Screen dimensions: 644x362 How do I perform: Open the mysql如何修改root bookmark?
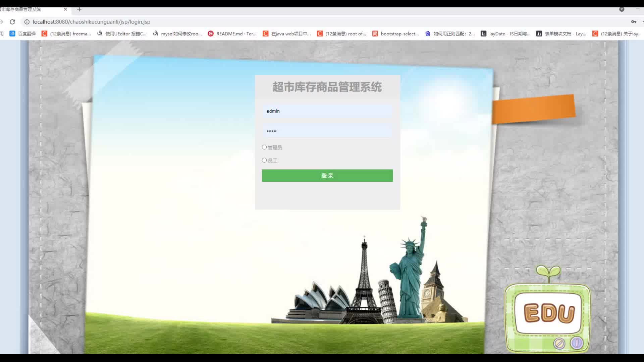177,34
